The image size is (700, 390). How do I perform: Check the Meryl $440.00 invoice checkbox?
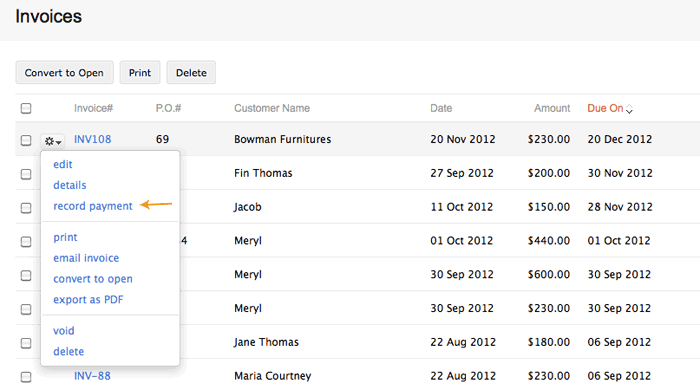[26, 241]
